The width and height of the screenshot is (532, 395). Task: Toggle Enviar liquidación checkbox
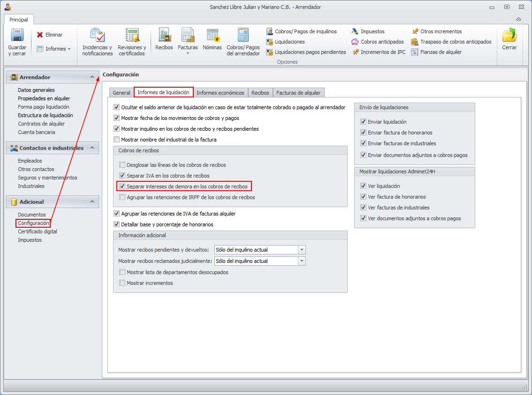click(x=364, y=122)
